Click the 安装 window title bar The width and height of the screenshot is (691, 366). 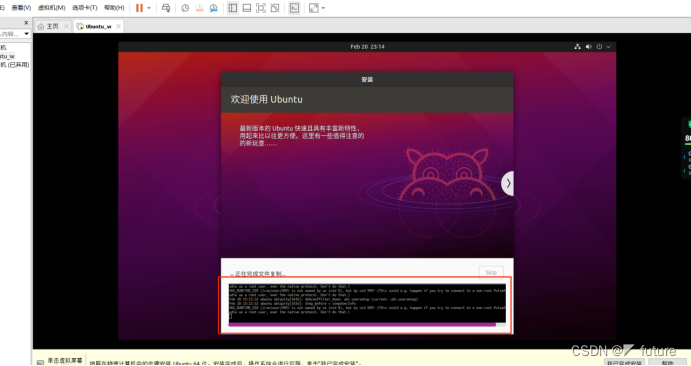click(367, 79)
